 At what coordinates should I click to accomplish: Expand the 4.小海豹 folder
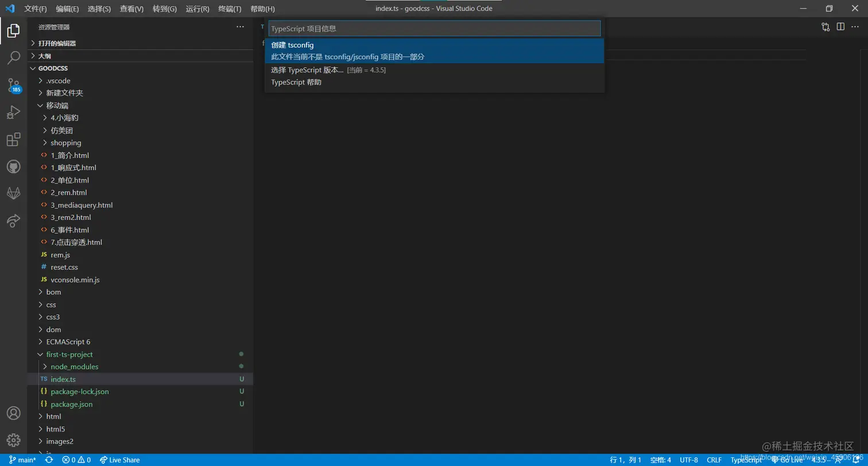click(x=141, y=118)
